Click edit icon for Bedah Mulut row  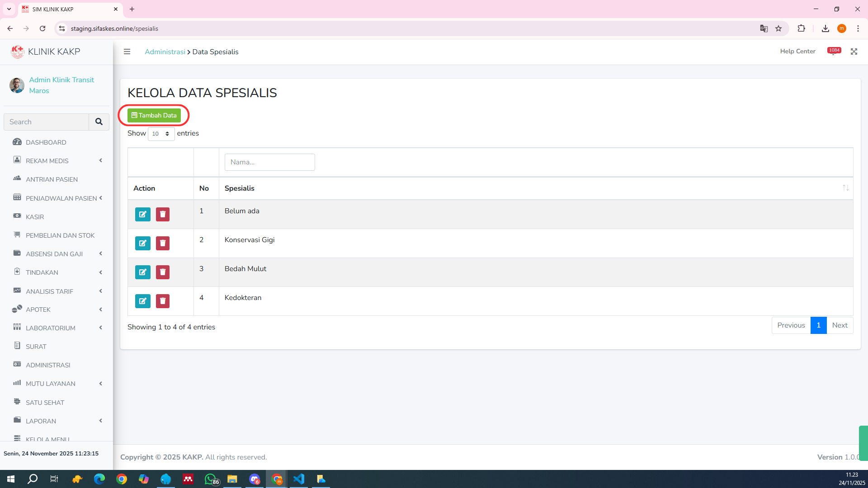[x=142, y=272]
